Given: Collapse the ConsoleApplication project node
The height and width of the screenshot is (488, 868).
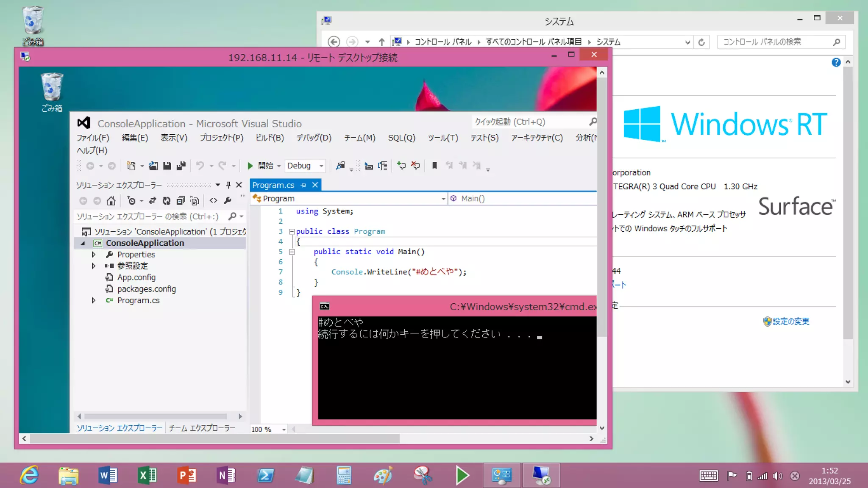Looking at the screenshot, I should coord(83,243).
